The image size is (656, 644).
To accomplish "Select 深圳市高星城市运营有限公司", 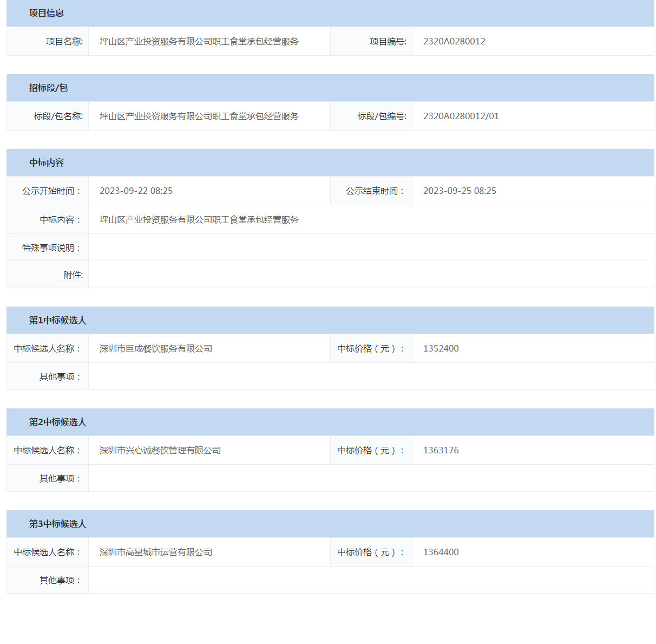I will (156, 552).
